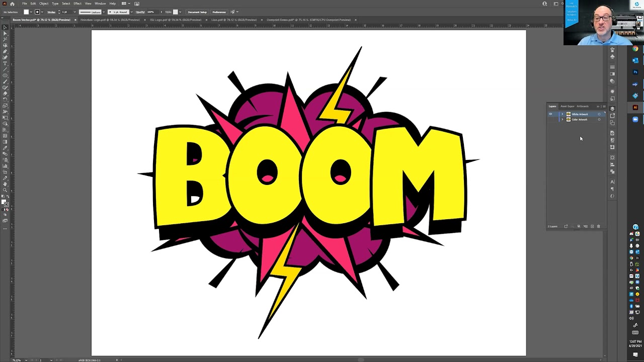Hide the White Artwork layer eye
Screen dimensions: 644x362
550,114
